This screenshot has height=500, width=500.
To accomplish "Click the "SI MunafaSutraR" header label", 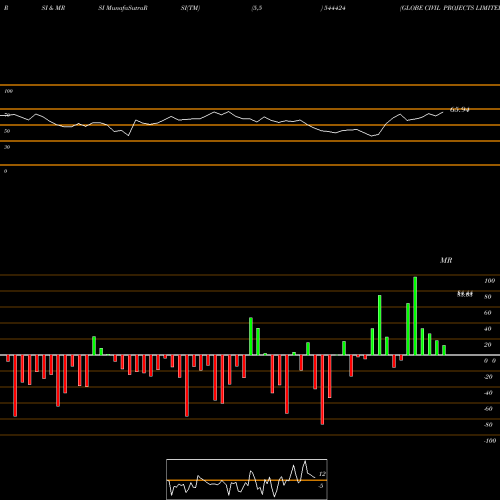I will pyautogui.click(x=123, y=8).
